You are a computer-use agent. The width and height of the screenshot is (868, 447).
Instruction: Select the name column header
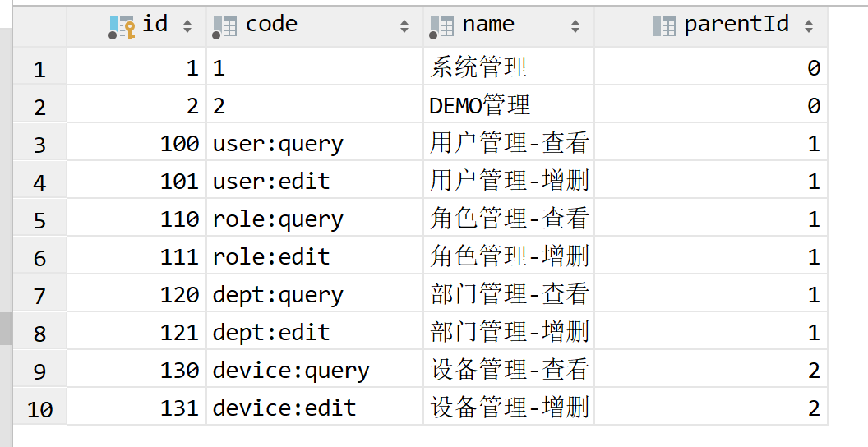(509, 26)
